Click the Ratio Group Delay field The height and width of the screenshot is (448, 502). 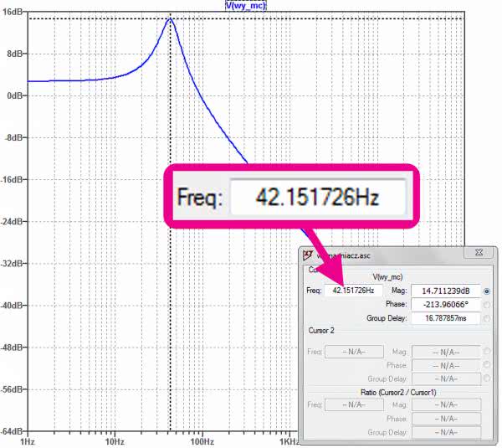point(445,432)
